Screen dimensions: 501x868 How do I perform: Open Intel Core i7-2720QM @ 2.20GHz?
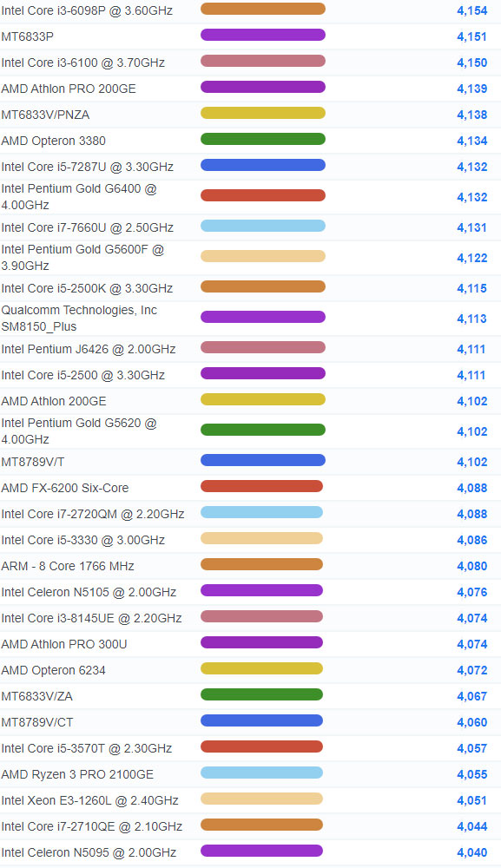coord(93,514)
